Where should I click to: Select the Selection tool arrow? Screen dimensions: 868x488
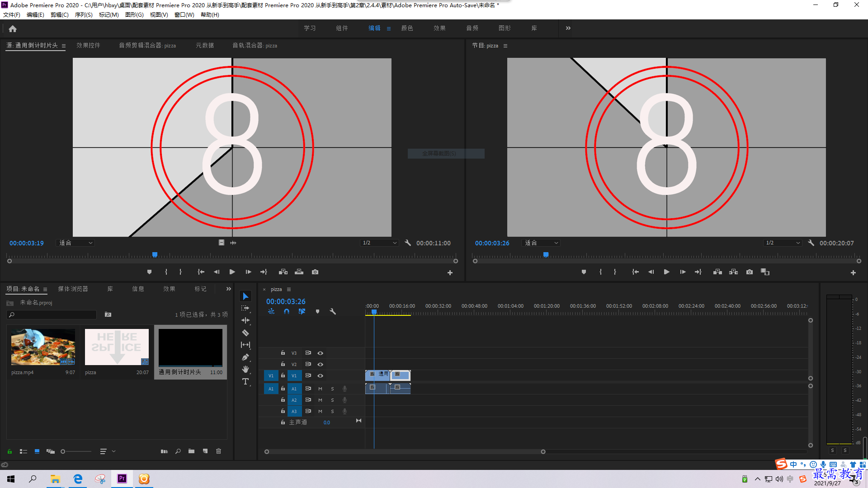[x=245, y=296]
